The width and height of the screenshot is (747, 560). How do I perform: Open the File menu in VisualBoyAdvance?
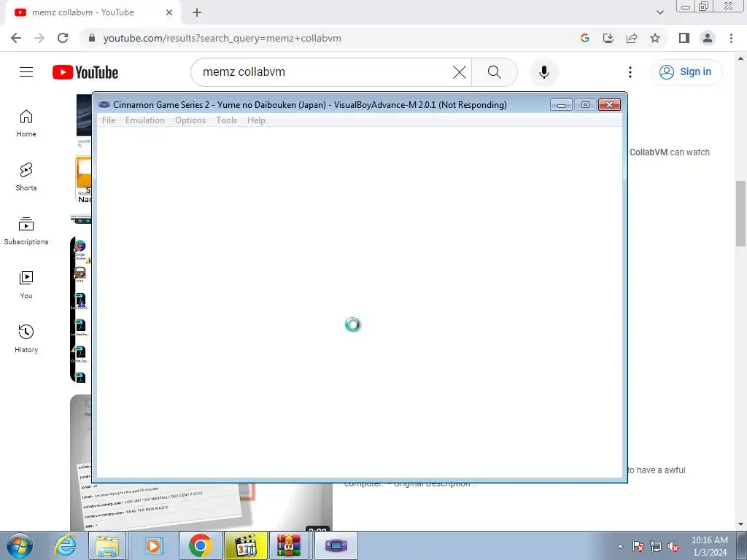109,120
